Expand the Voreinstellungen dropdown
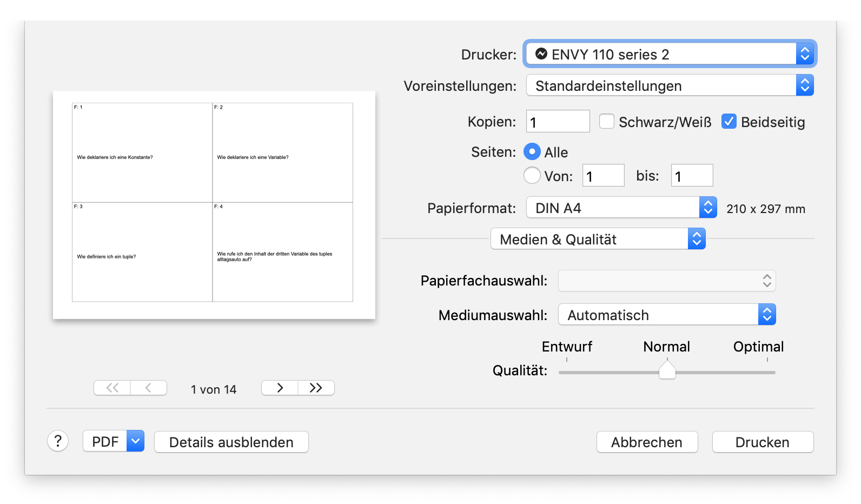This screenshot has height=504, width=861. [x=670, y=85]
